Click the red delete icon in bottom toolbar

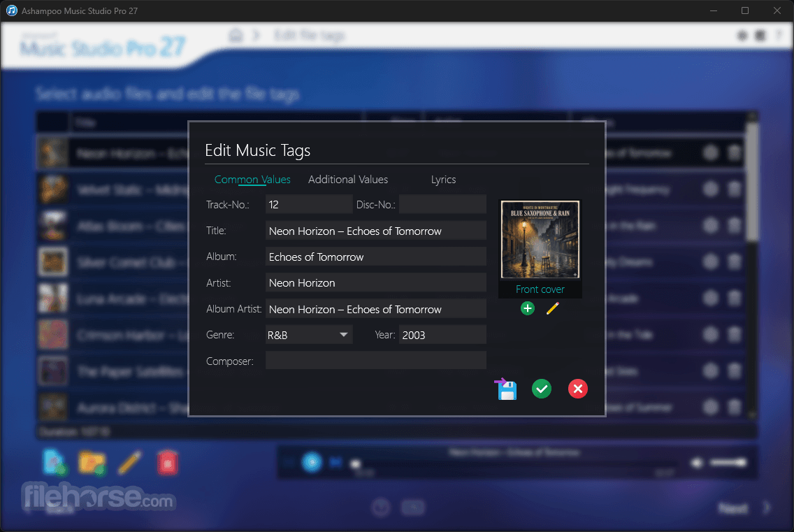click(168, 462)
